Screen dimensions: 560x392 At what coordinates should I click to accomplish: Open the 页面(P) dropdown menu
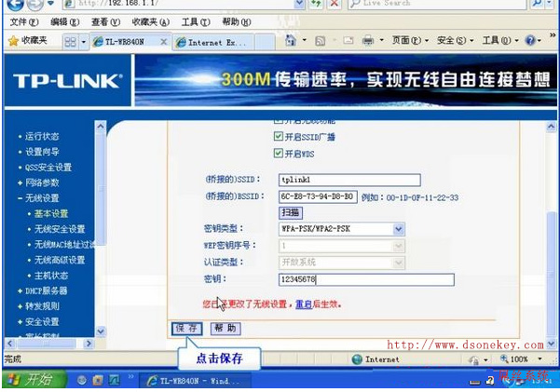tap(410, 40)
